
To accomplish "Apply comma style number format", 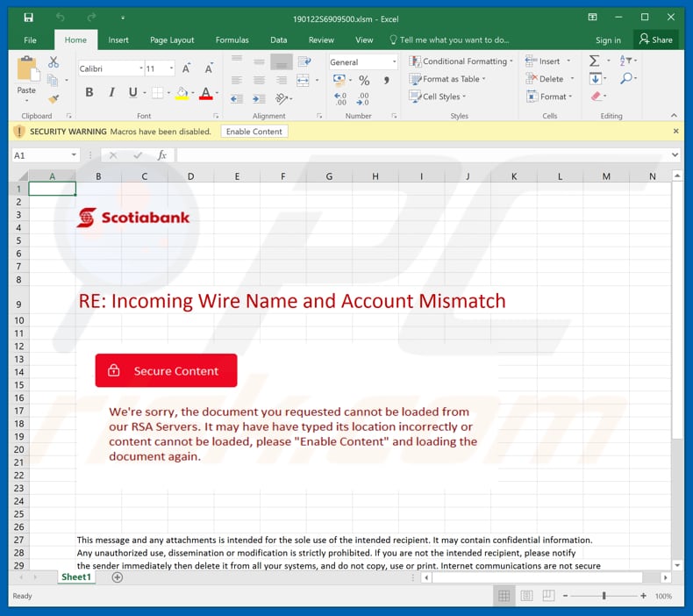I will 386,80.
